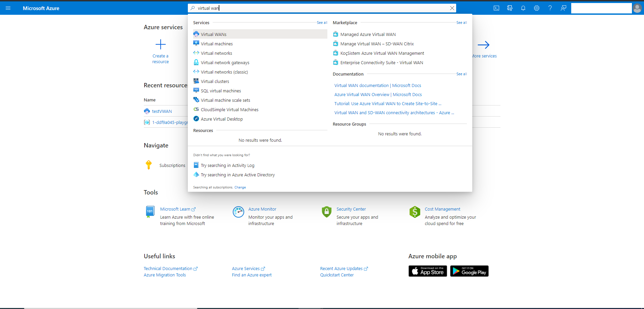Open Azure Services useful link
644x309 pixels.
pyautogui.click(x=246, y=269)
